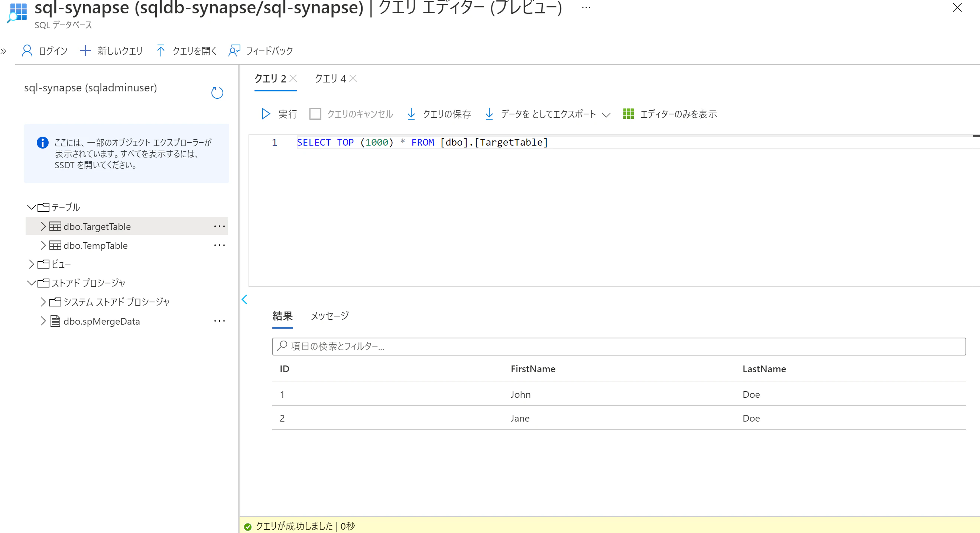Image resolution: width=980 pixels, height=533 pixels.
Task: Click the John cell in results
Action: pos(520,394)
